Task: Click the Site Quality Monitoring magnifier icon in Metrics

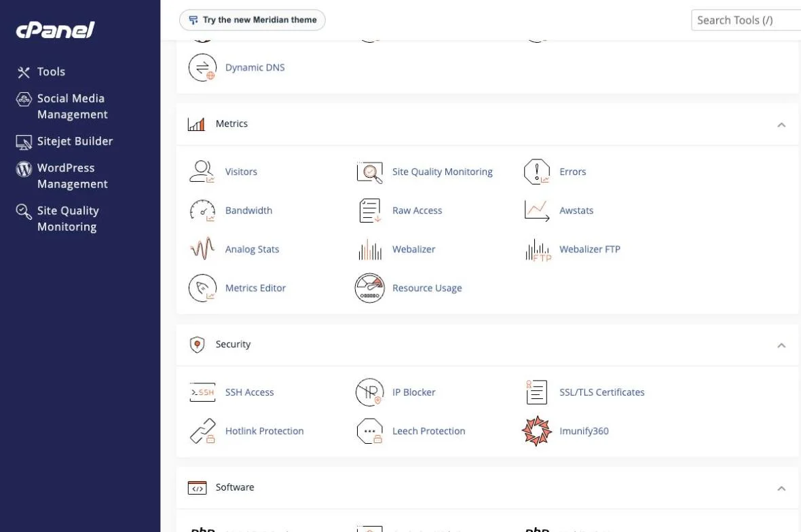Action: pyautogui.click(x=369, y=172)
